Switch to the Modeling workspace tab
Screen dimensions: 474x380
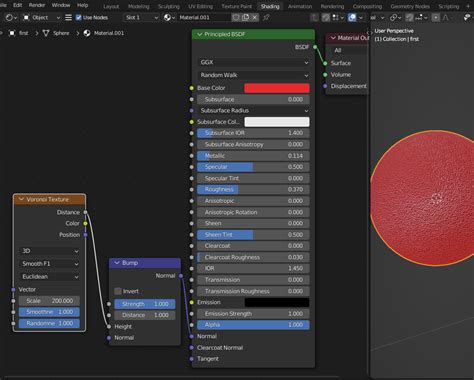pos(139,6)
